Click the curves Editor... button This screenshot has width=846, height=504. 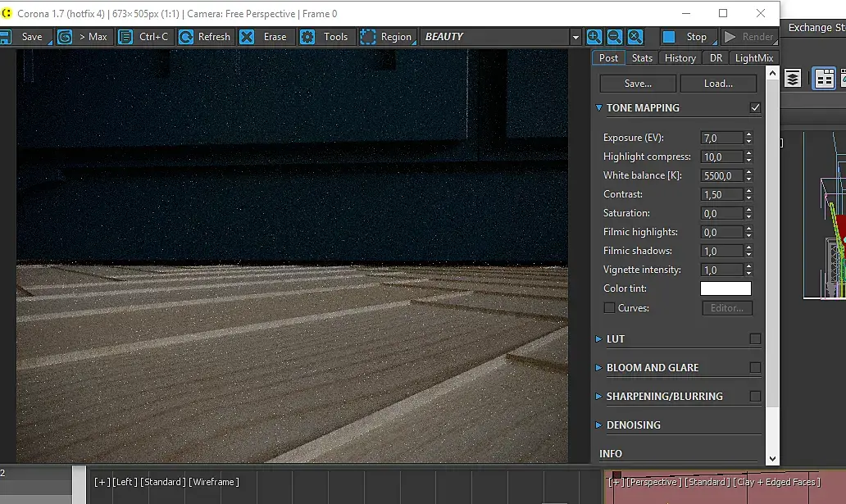pyautogui.click(x=727, y=308)
